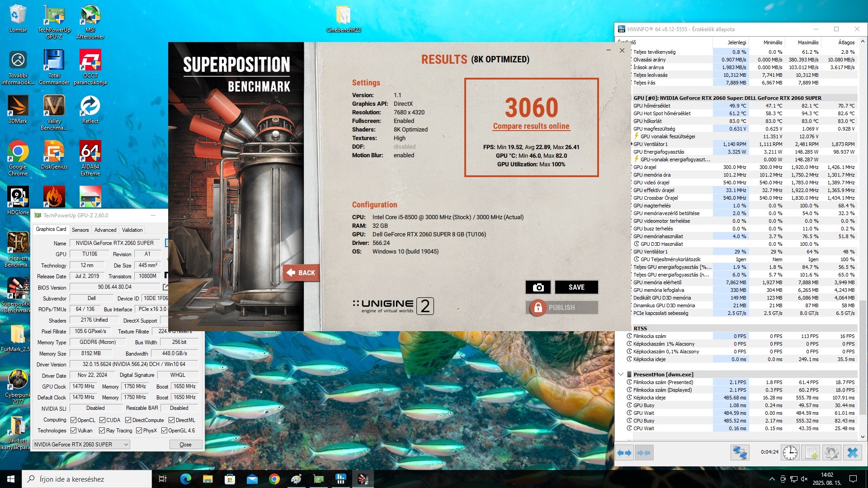This screenshot has height=488, width=868.
Task: Click the Windows taskbar search field
Action: pos(87,479)
